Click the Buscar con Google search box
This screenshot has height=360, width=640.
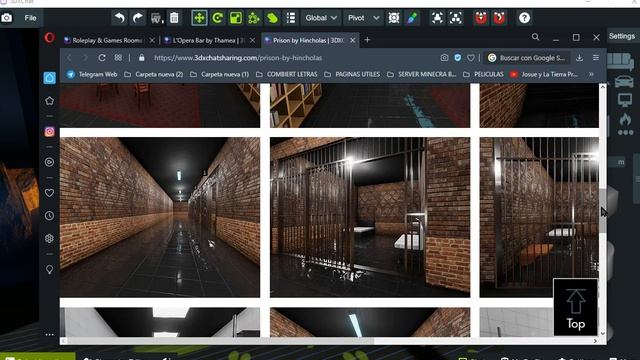[527, 58]
